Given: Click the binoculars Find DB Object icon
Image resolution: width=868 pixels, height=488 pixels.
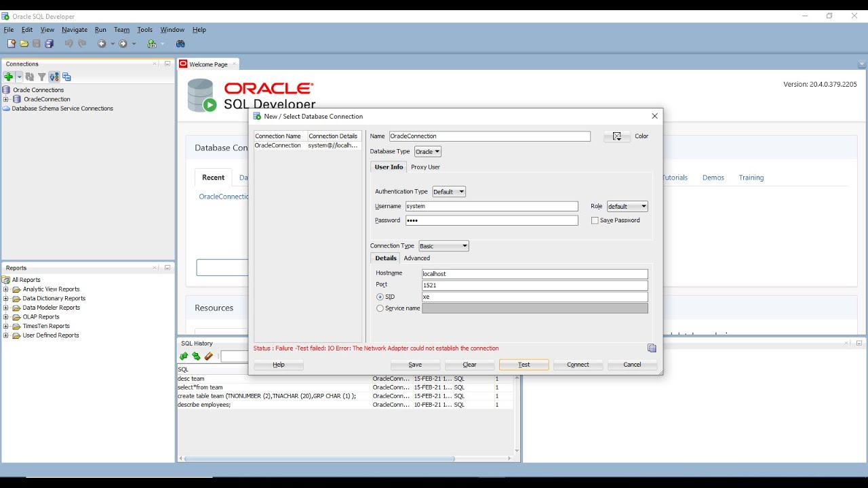Looking at the screenshot, I should tap(180, 43).
